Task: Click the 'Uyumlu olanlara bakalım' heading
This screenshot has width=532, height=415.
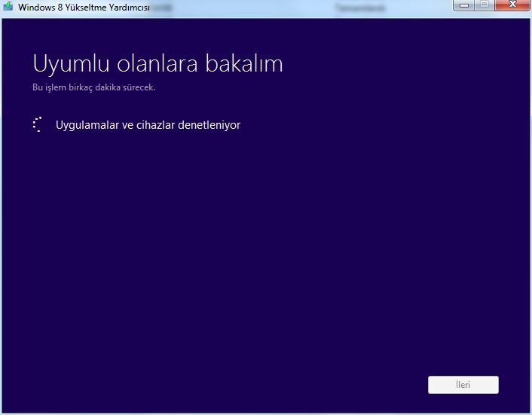Action: coord(157,63)
